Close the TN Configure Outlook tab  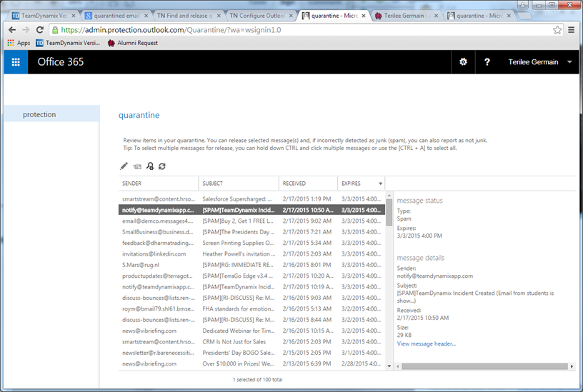(x=291, y=16)
